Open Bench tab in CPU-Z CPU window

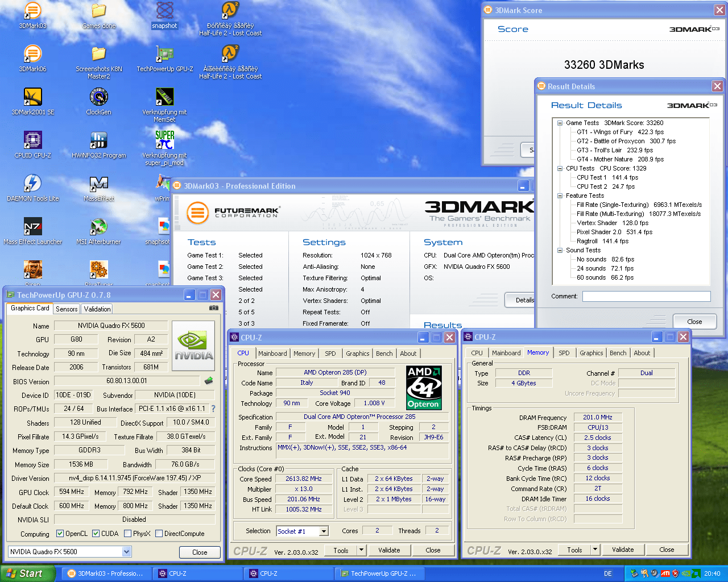coord(384,354)
